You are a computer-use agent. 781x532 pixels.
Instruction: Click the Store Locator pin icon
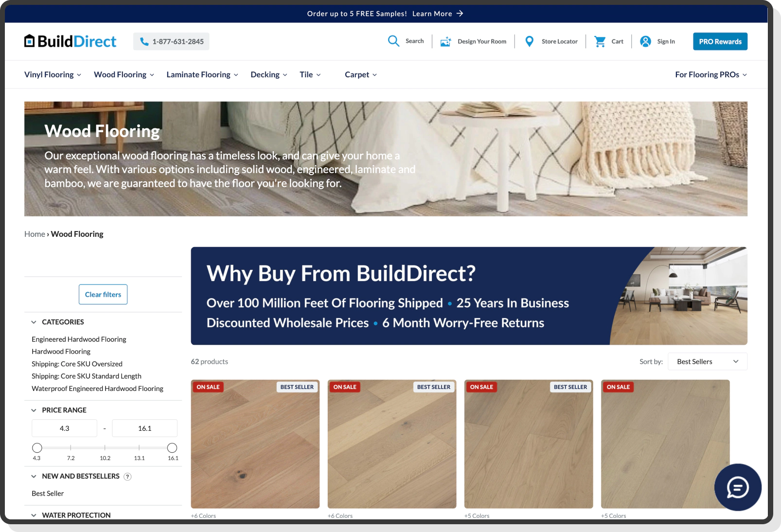(530, 42)
